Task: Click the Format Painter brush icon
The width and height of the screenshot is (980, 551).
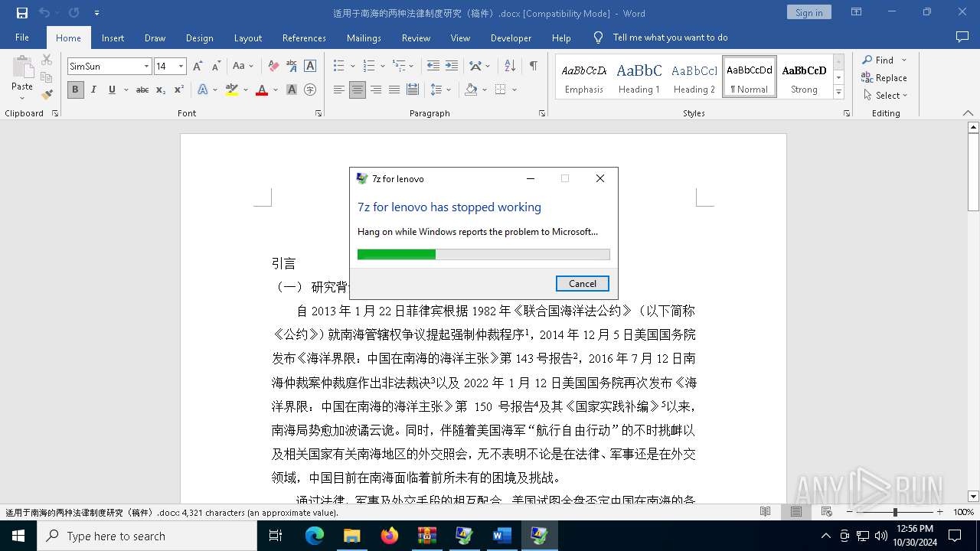Action: click(47, 95)
